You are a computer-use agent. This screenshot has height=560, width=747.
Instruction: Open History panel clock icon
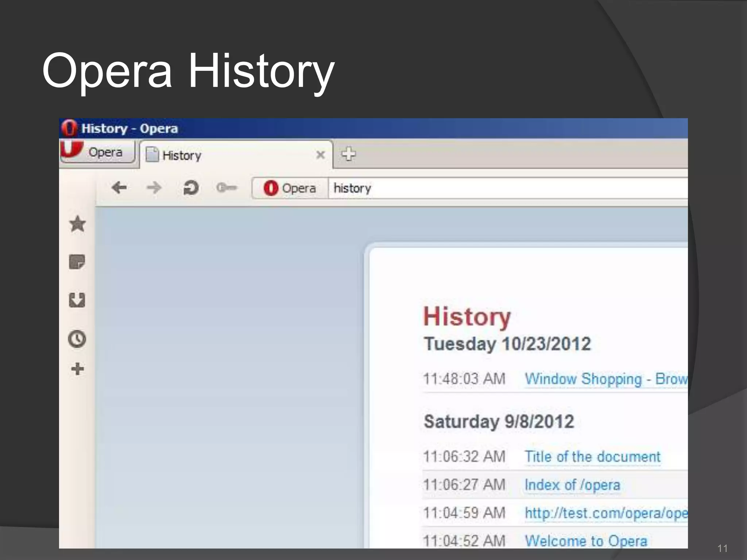pyautogui.click(x=77, y=339)
